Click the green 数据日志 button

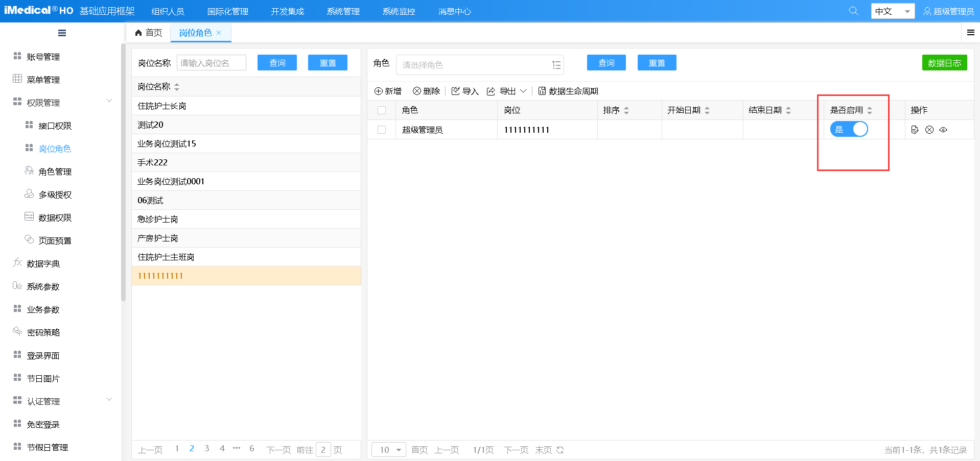click(x=944, y=63)
